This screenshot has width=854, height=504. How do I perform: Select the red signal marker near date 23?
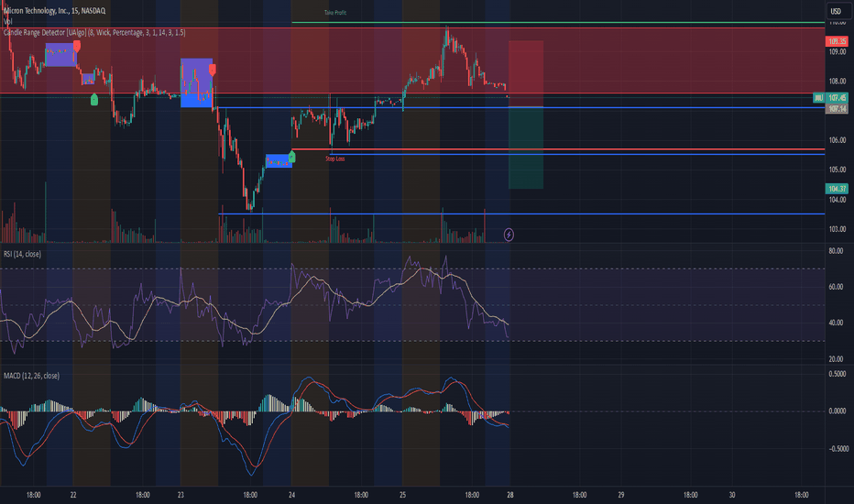pos(213,70)
